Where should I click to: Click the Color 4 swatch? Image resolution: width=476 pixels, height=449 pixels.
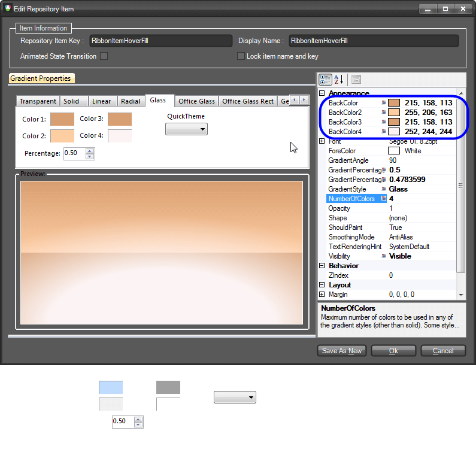pos(120,136)
